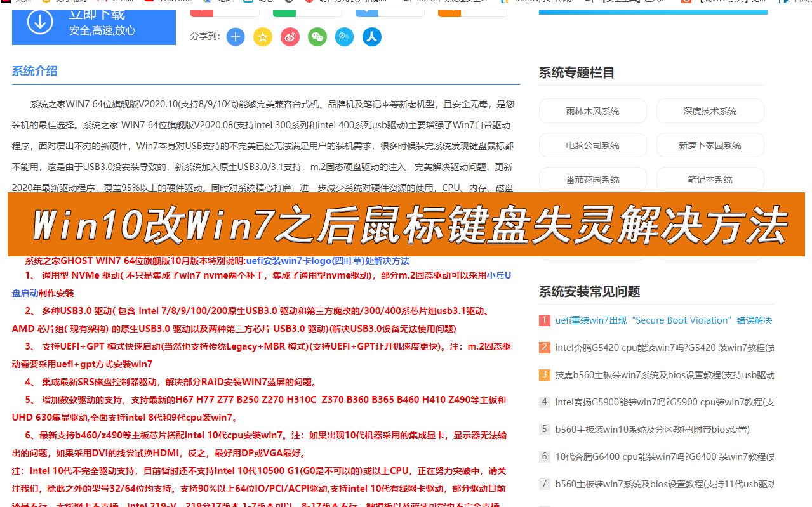The image size is (812, 507).
Task: Open 笔记本系统 category
Action: point(710,180)
